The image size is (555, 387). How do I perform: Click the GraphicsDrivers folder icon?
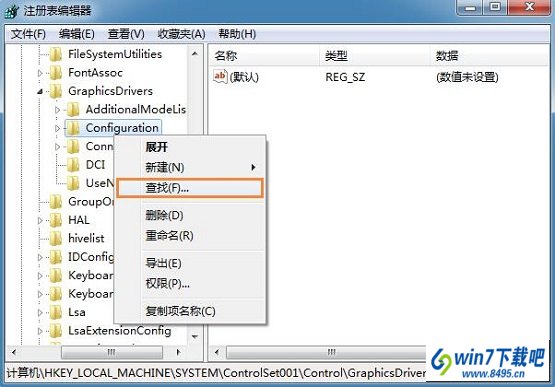56,91
